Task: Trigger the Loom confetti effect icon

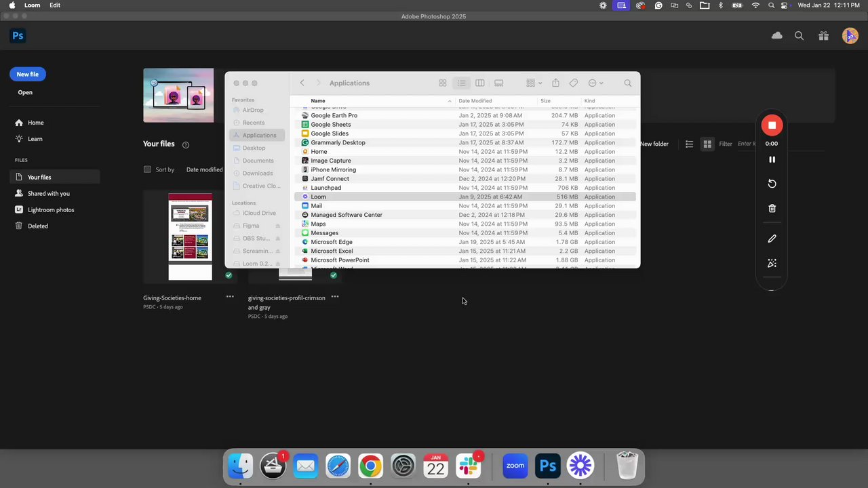Action: point(772,263)
